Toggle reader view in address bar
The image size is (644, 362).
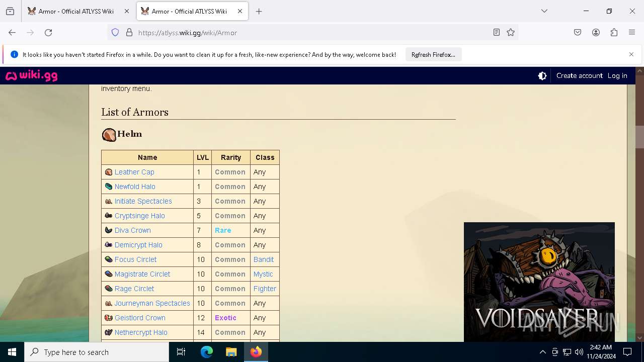click(497, 33)
